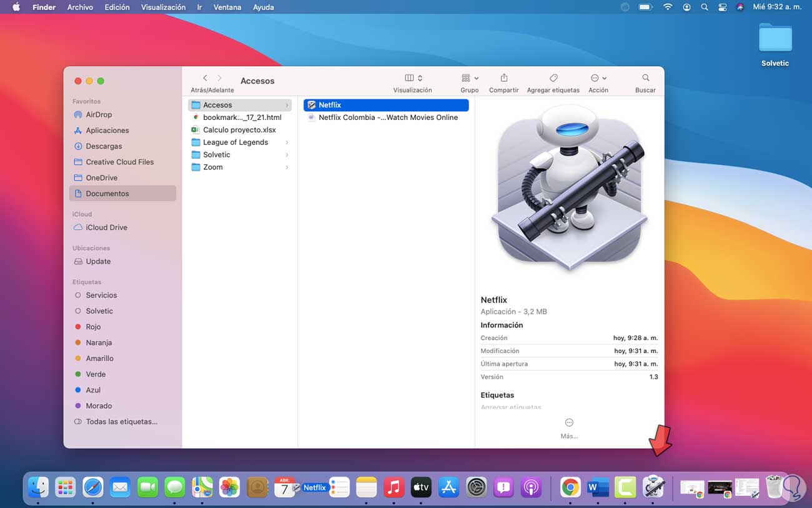Open Maps from the Dock
812x508 pixels.
click(202, 487)
